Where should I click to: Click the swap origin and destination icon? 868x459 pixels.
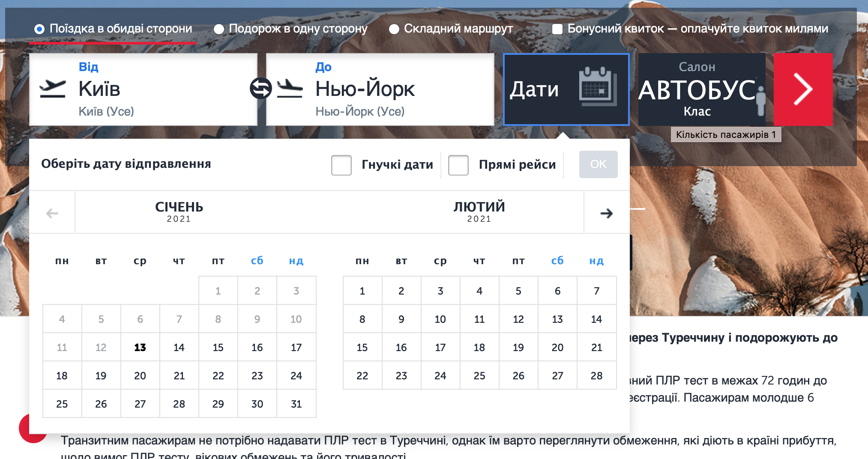point(260,89)
